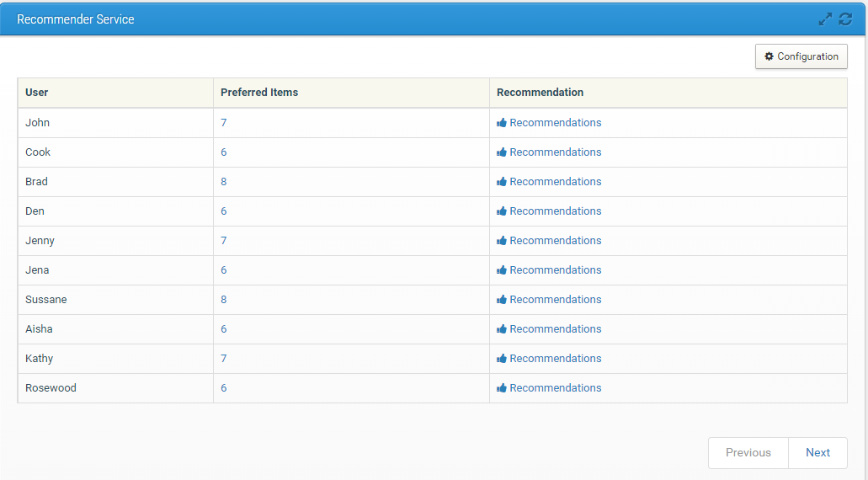Go to Next page of users
868x480 pixels.
pos(817,452)
